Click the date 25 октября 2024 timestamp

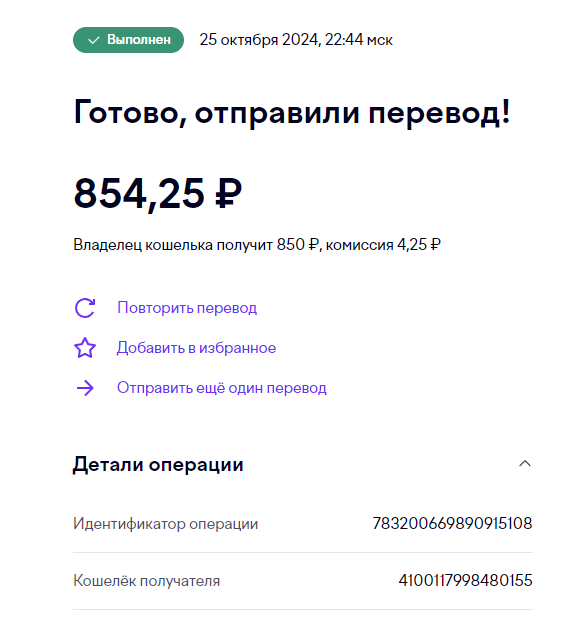tap(296, 40)
